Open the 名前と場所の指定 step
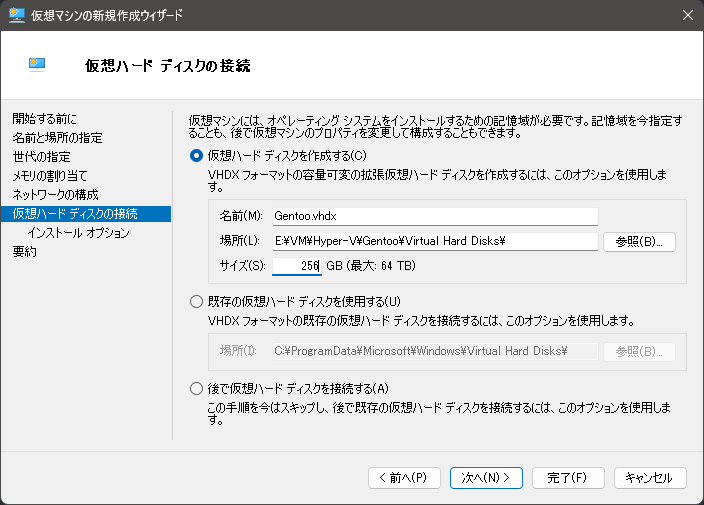Viewport: 704px width, 505px height. pos(57,137)
